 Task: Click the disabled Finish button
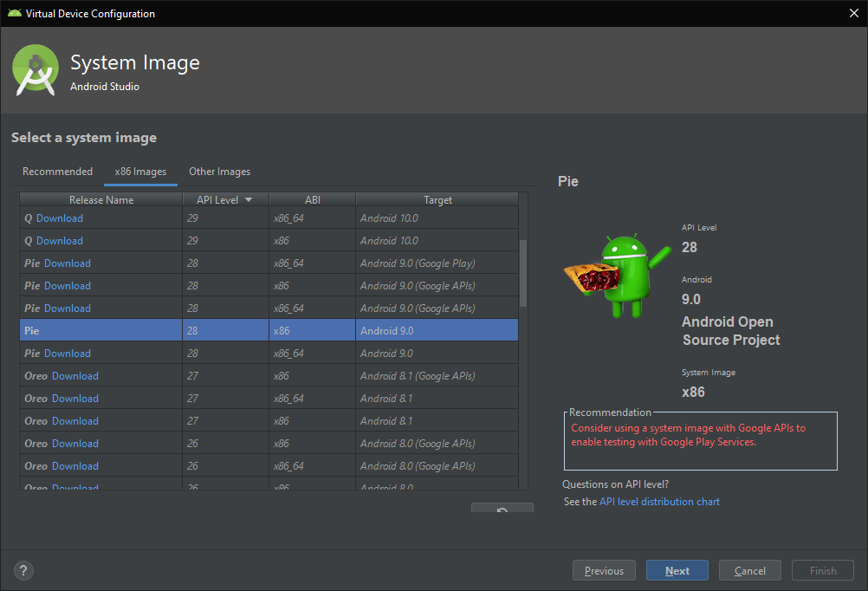(823, 570)
